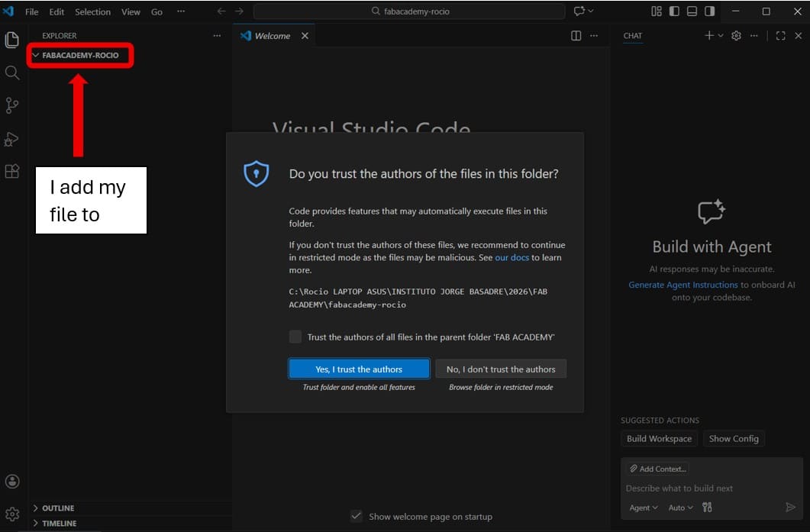Open the Extensions view icon

click(x=12, y=171)
